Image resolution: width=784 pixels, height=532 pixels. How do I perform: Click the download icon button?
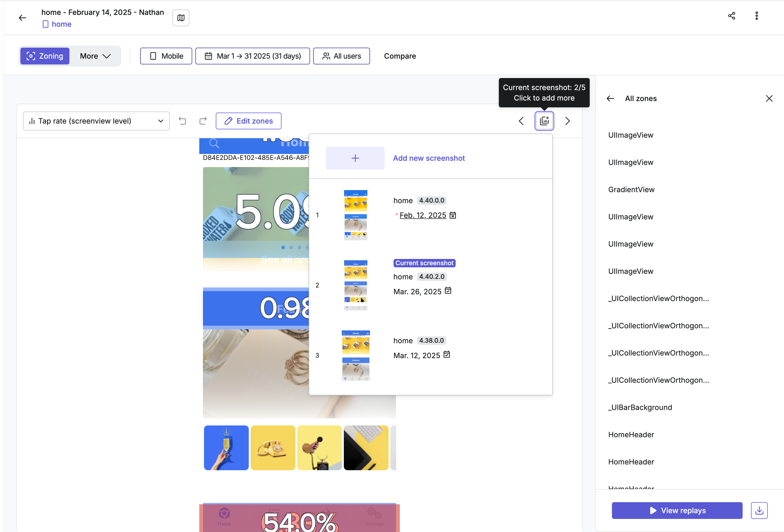[x=759, y=511]
